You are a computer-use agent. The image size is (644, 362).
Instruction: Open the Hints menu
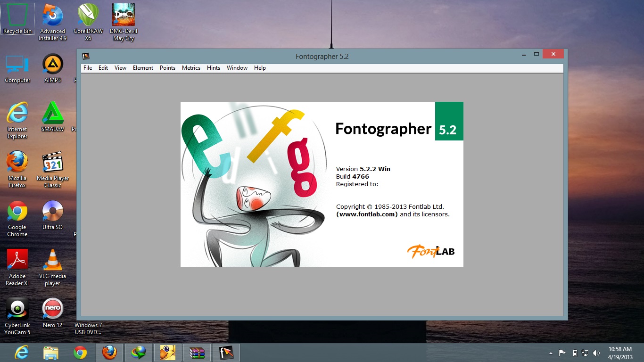(214, 67)
